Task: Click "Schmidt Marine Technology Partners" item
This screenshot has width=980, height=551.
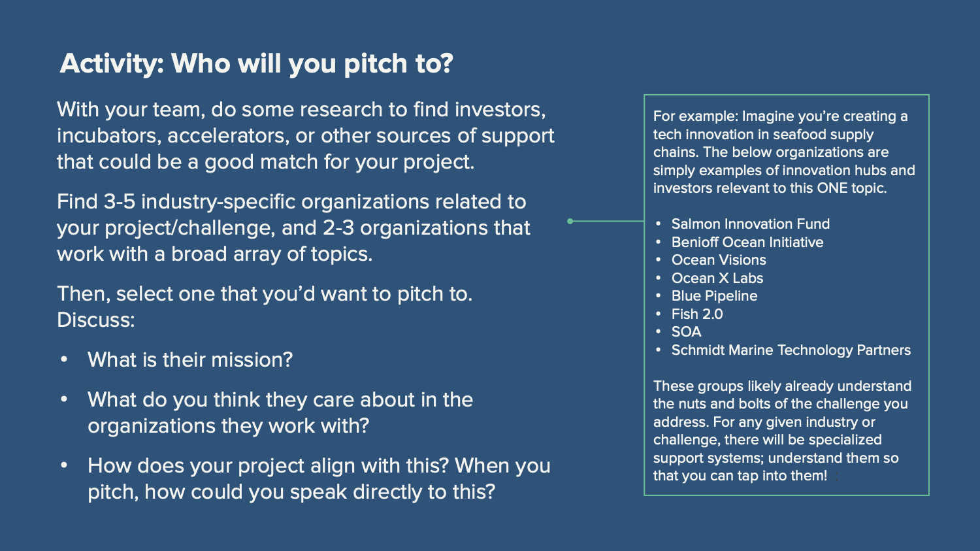Action: click(791, 350)
